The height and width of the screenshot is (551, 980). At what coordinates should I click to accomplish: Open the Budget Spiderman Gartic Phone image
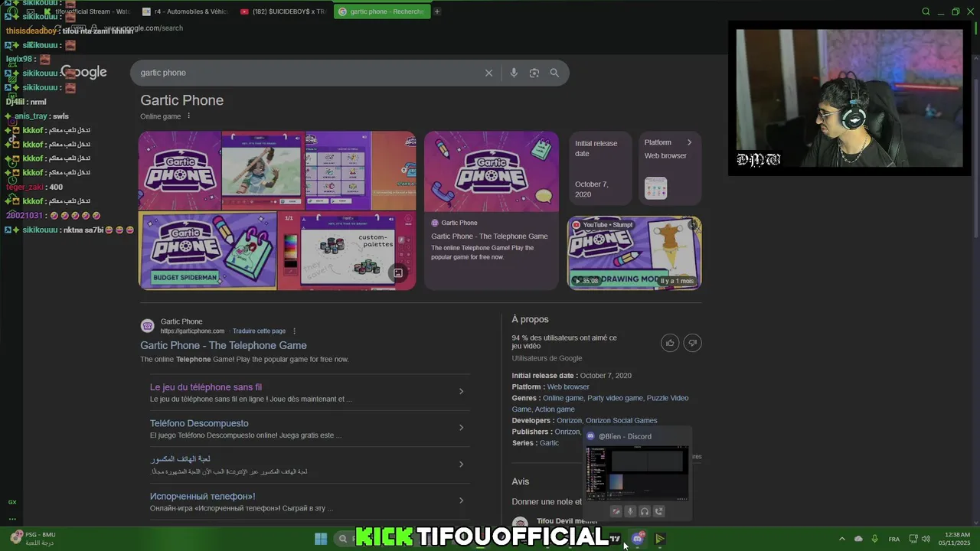pos(207,251)
